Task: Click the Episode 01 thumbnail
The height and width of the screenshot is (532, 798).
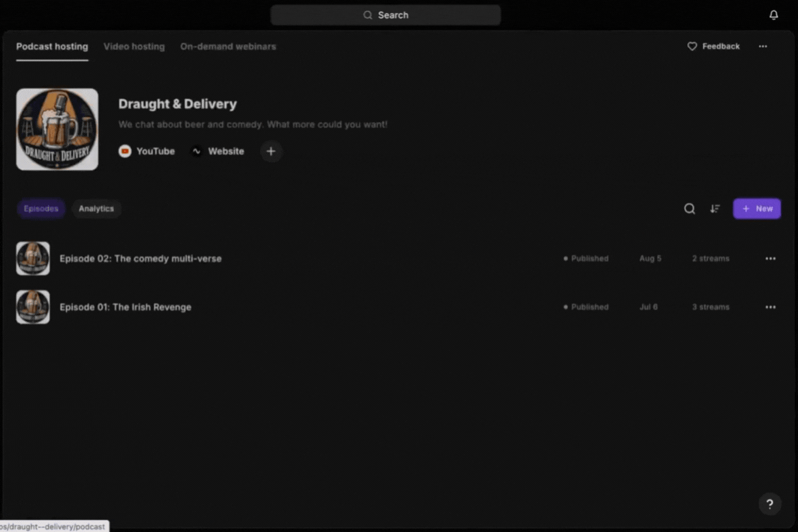Action: point(33,307)
